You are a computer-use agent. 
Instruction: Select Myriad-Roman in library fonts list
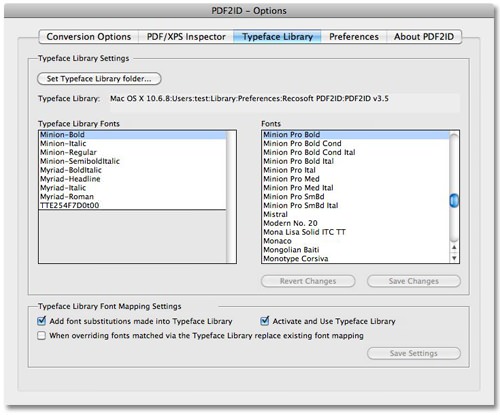pos(132,197)
